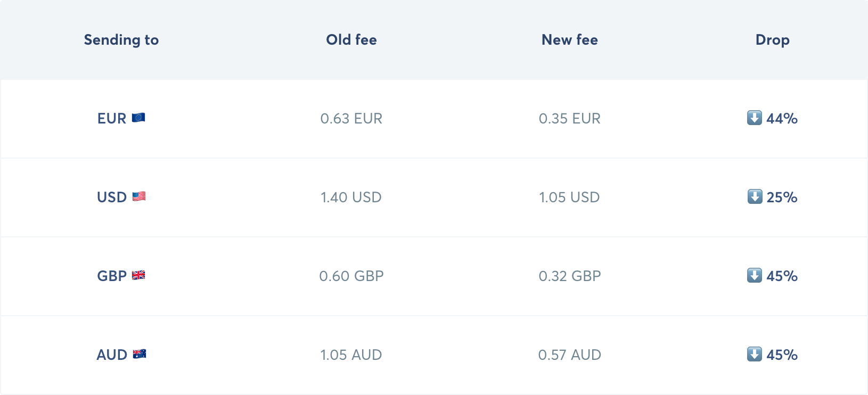Viewport: 868px width, 395px height.
Task: Click the Drop column header
Action: (772, 40)
